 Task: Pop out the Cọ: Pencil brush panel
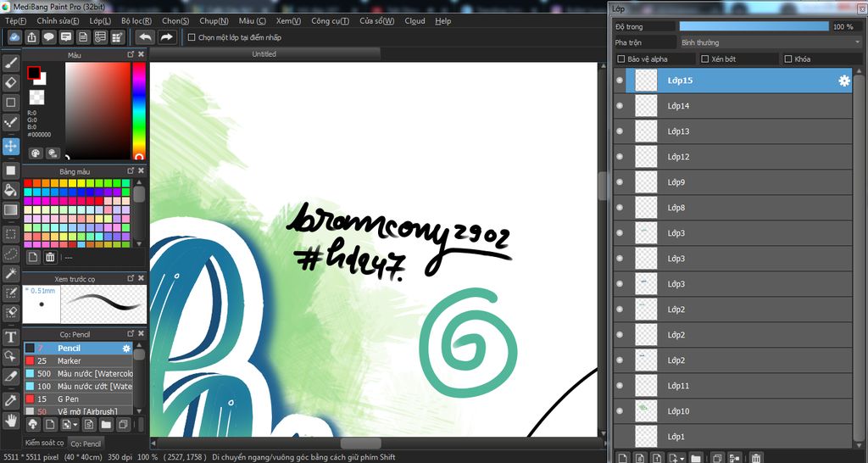coord(131,333)
